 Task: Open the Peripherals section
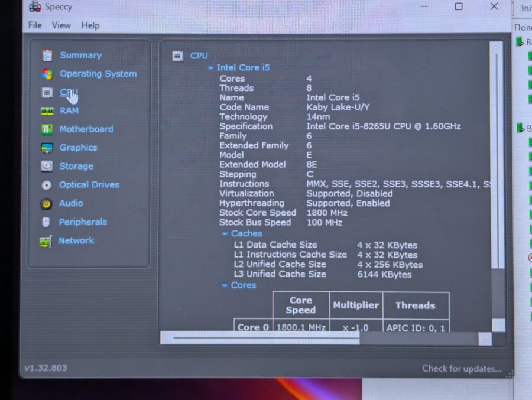(83, 222)
